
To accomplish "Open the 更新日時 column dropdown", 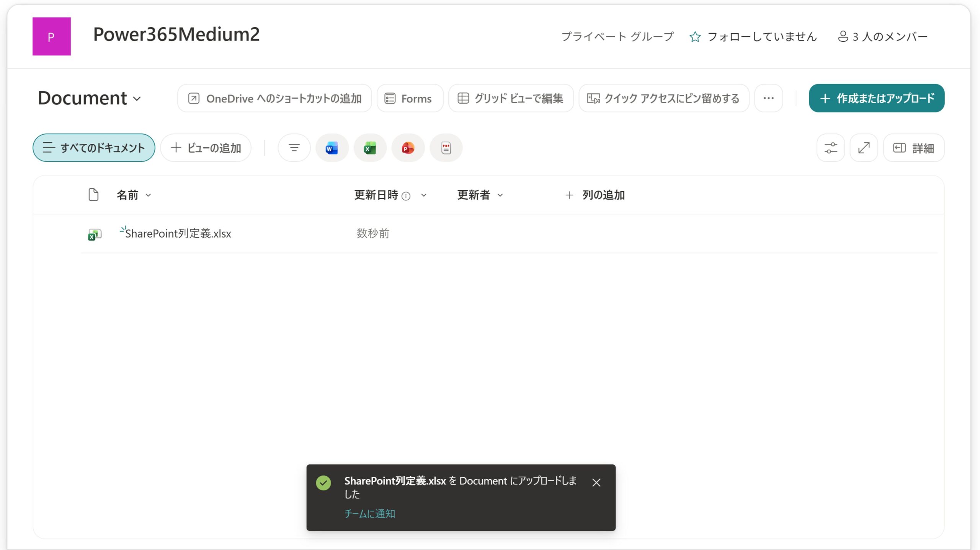I will pos(424,195).
